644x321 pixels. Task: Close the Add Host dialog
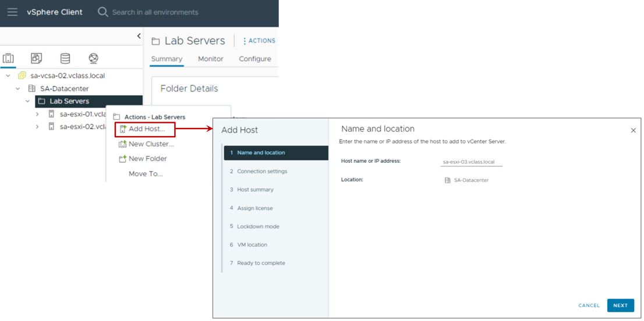pos(634,130)
